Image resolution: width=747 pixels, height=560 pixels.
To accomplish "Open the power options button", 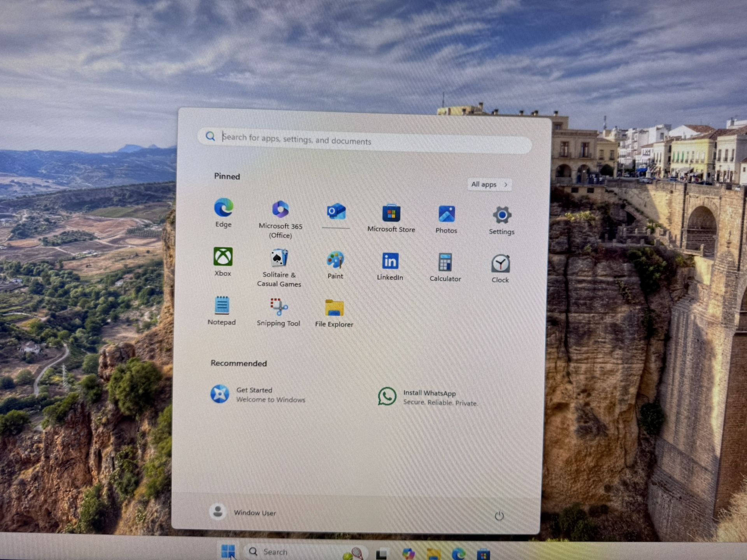I will point(499,516).
